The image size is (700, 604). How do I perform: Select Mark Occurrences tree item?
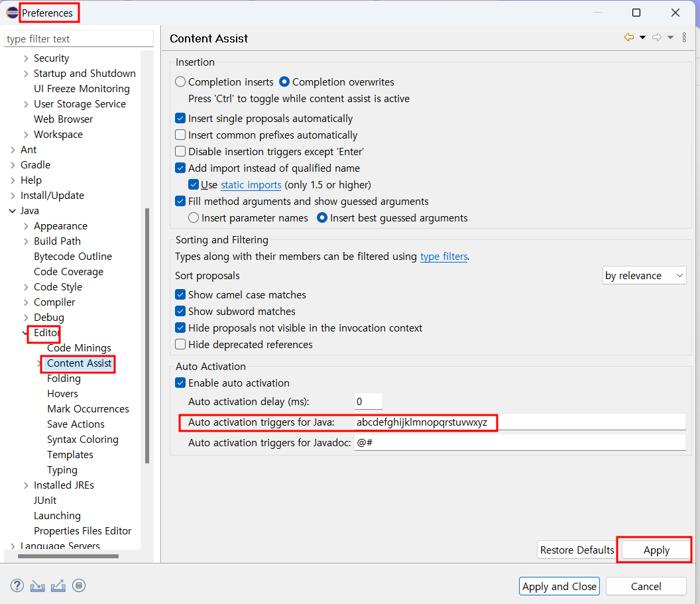click(x=88, y=409)
